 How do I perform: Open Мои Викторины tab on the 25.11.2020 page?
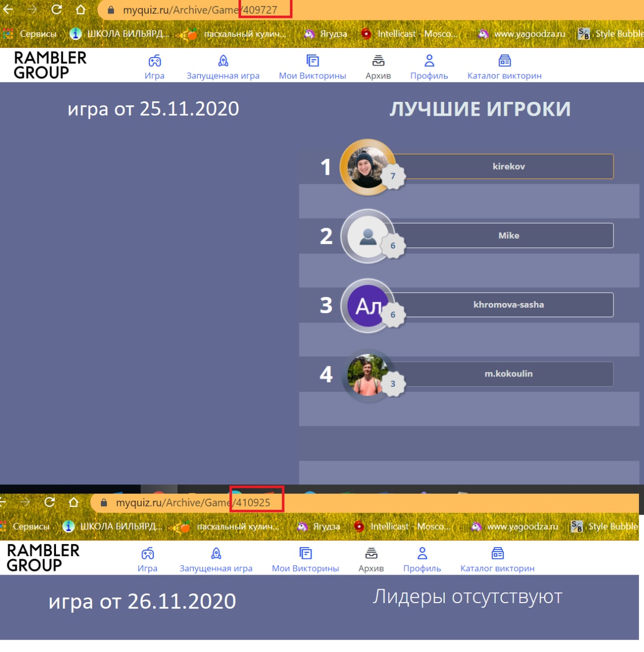tap(312, 68)
